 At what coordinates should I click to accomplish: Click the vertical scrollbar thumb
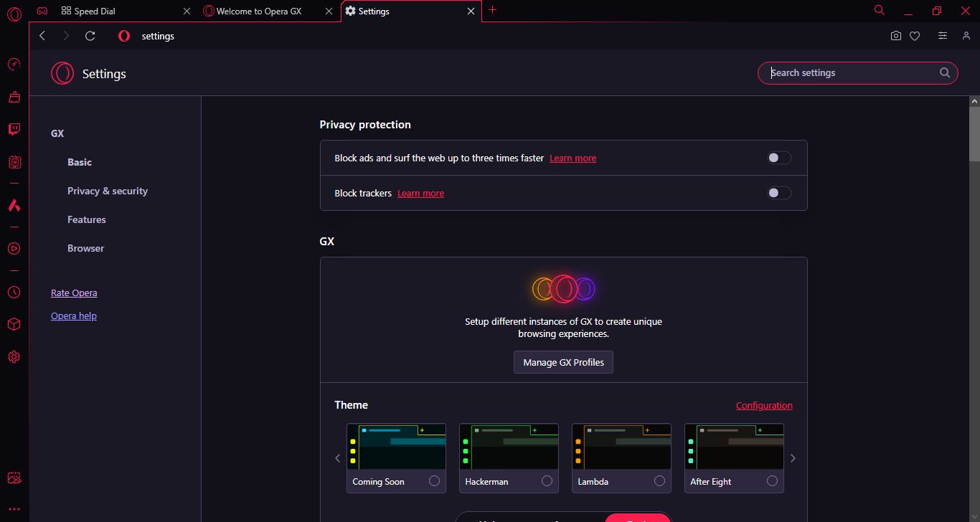pyautogui.click(x=974, y=134)
